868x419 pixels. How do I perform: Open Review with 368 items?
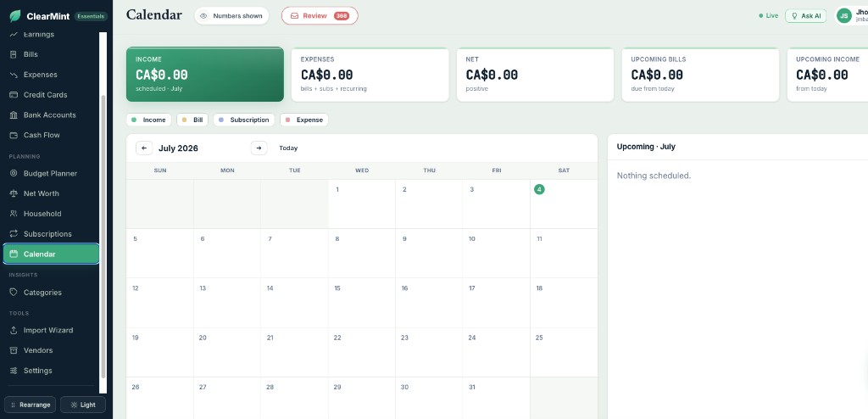pyautogui.click(x=320, y=16)
